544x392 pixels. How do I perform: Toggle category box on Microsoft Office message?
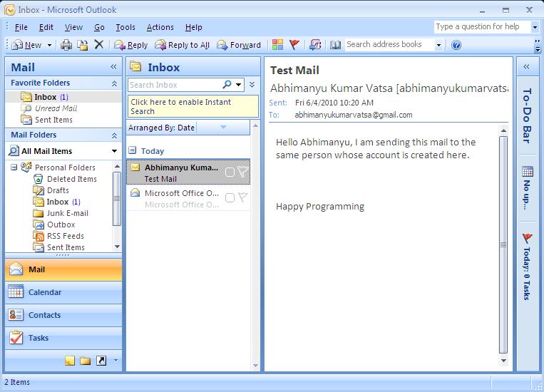coord(230,197)
